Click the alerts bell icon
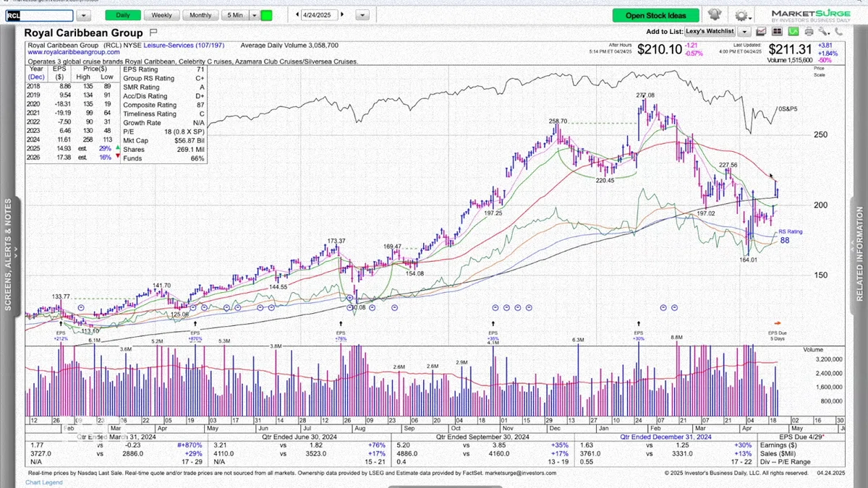The width and height of the screenshot is (868, 488). (x=715, y=14)
